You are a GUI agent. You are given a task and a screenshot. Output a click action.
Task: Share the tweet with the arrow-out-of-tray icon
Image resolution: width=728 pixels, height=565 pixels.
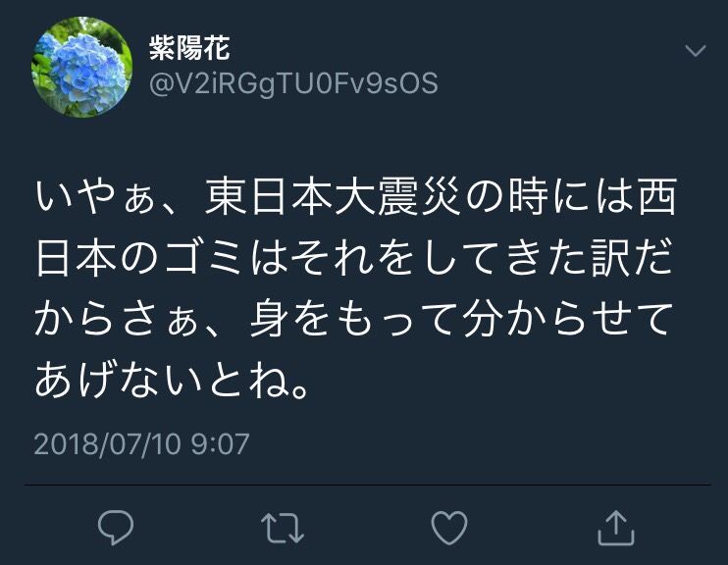[615, 528]
